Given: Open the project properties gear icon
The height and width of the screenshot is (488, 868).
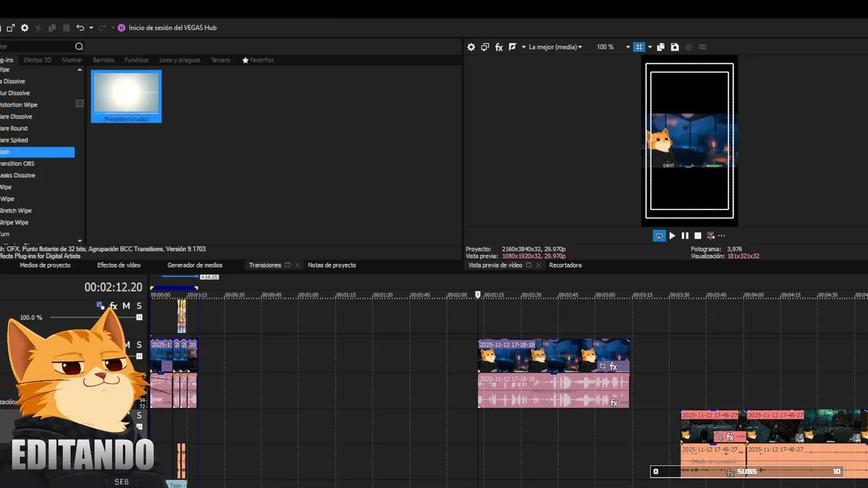Looking at the screenshot, I should 24,28.
